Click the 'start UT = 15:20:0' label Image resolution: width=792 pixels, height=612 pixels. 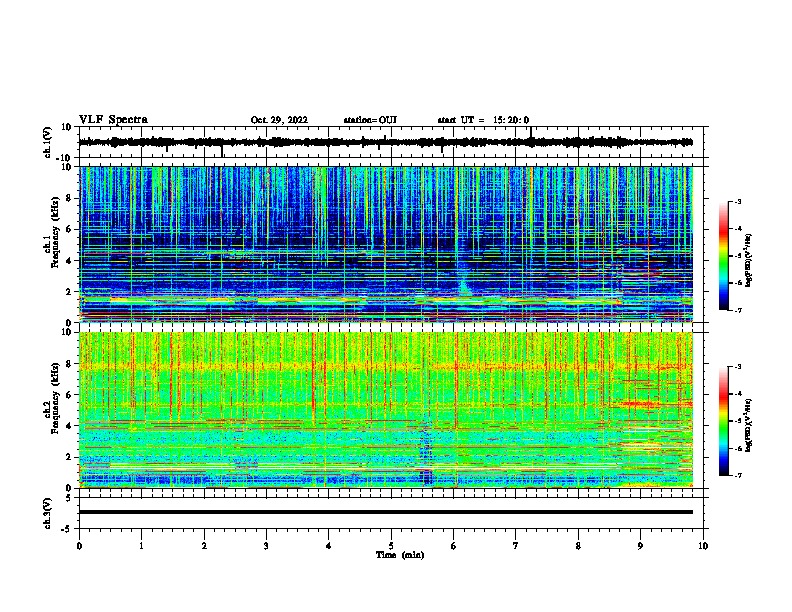coord(483,120)
